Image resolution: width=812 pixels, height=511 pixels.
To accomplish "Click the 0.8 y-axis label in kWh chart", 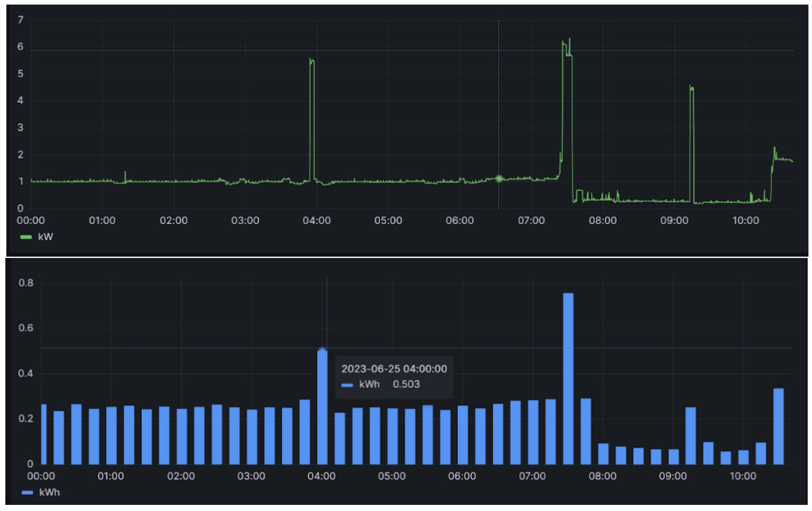I will tap(26, 283).
